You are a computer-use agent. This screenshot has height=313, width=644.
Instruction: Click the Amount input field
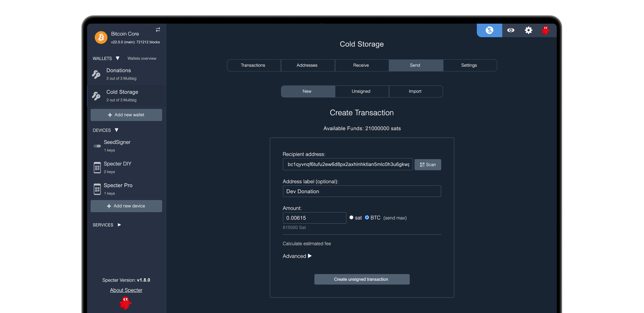(x=314, y=218)
